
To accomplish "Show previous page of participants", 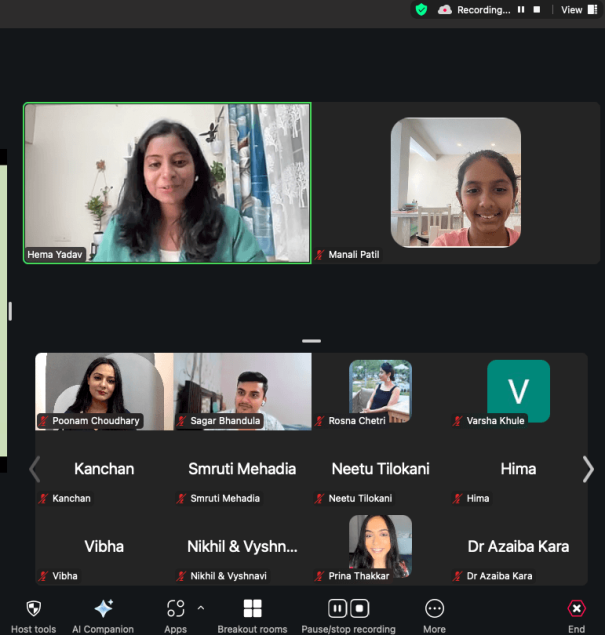I will (35, 469).
